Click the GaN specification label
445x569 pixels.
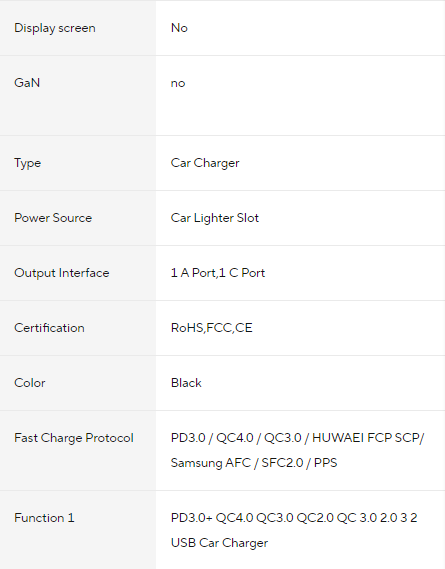click(x=27, y=83)
